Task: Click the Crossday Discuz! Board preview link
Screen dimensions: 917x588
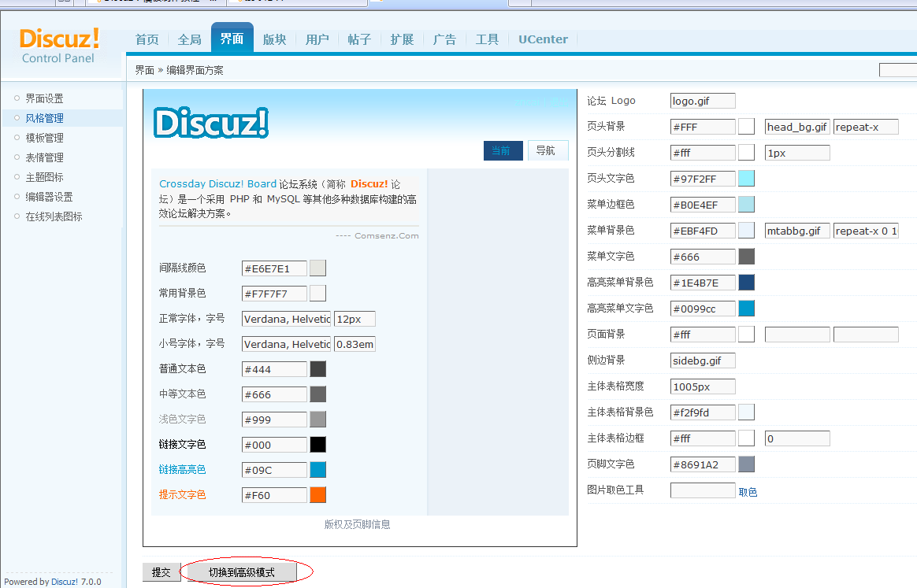Action: tap(217, 184)
